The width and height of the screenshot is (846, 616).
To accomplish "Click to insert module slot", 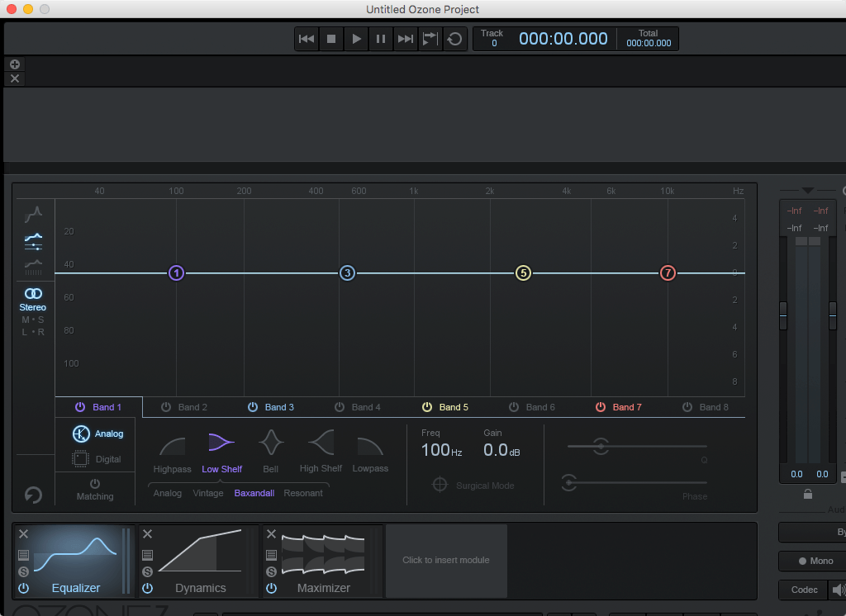I will [x=446, y=561].
